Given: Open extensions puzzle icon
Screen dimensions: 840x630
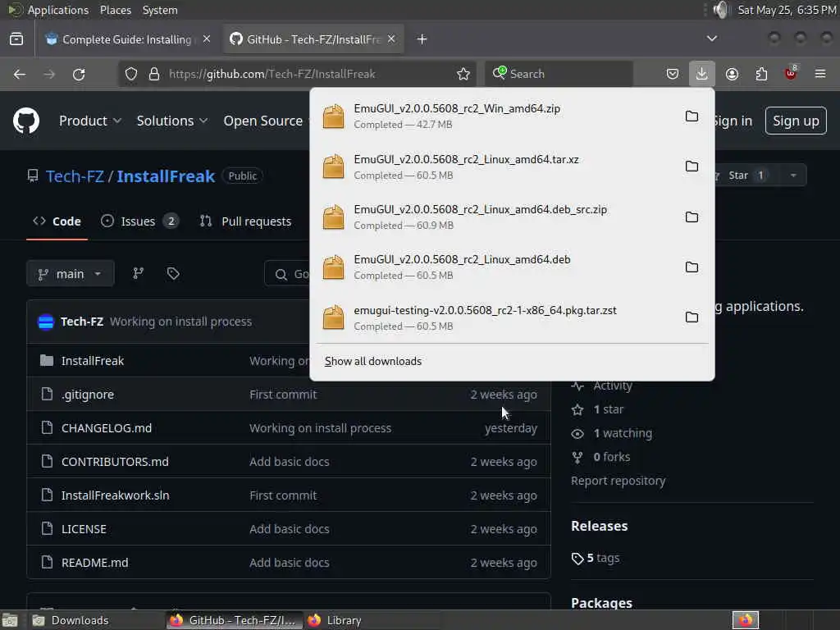Looking at the screenshot, I should [761, 74].
